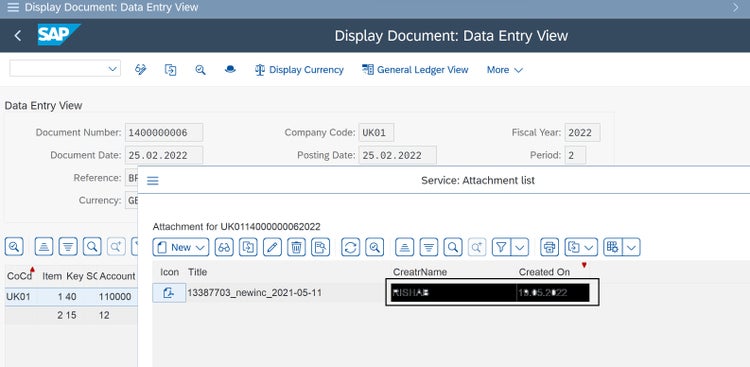
Task: Click the SAP logo
Action: tap(58, 34)
